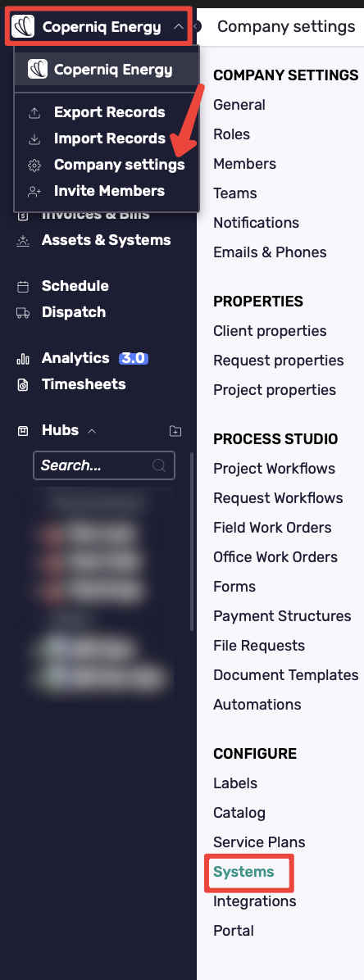The image size is (364, 980).
Task: Open Project Workflows under Process Studio
Action: (x=274, y=469)
